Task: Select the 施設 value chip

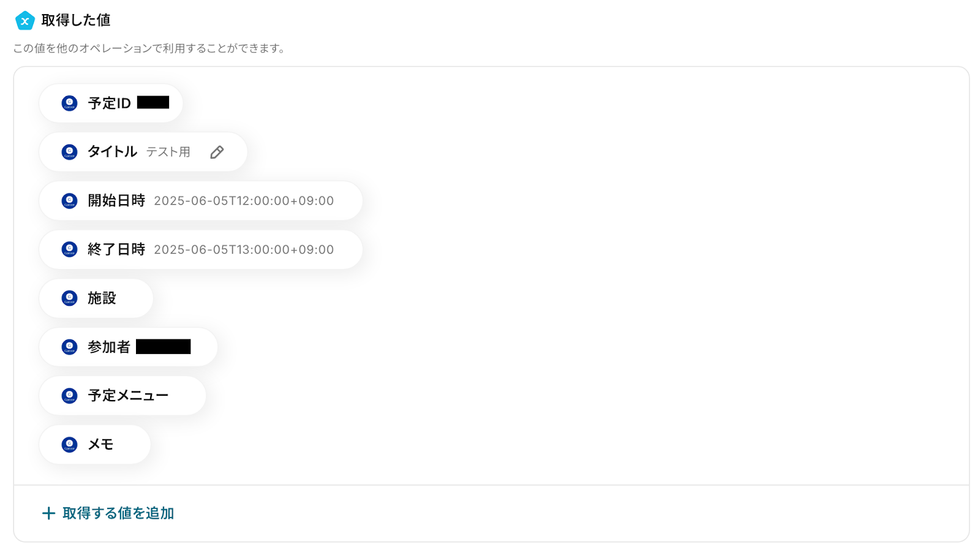Action: tap(96, 298)
